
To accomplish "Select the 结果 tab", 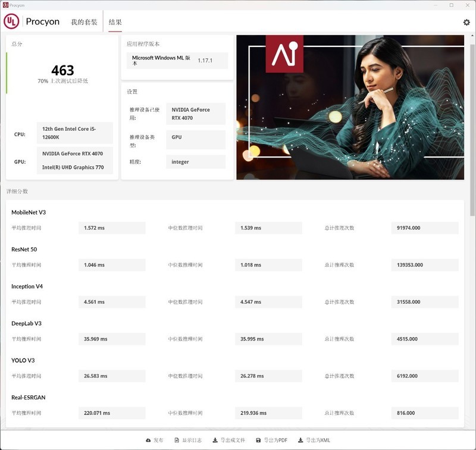I will tap(115, 22).
